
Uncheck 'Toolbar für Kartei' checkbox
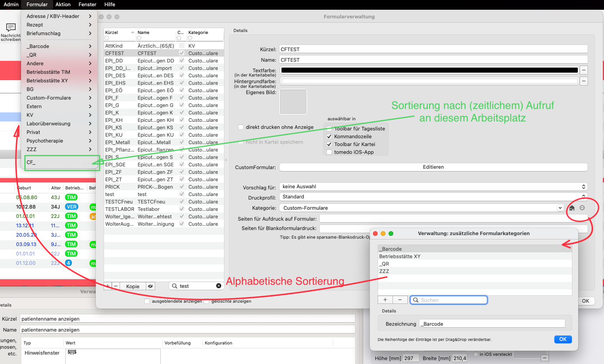[329, 144]
